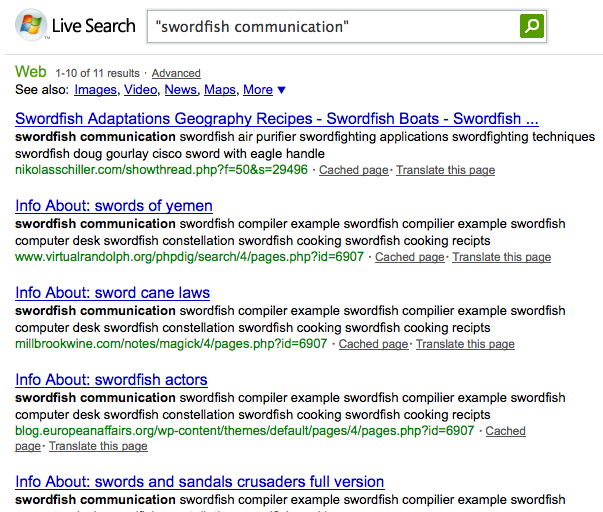Translate the millbrookwine.com result page
The image size is (603, 512).
pos(465,344)
